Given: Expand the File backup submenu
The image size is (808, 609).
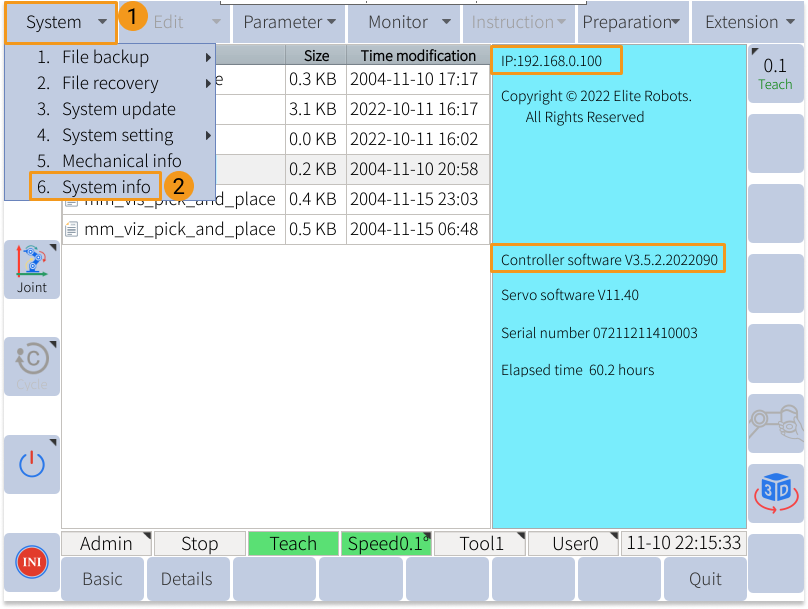Looking at the screenshot, I should click(x=110, y=57).
